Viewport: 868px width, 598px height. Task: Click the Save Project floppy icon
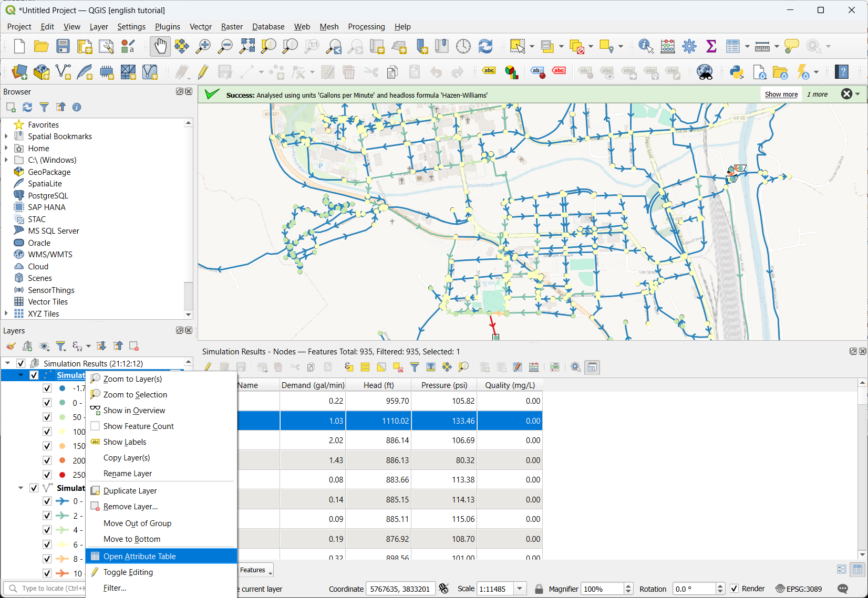63,46
